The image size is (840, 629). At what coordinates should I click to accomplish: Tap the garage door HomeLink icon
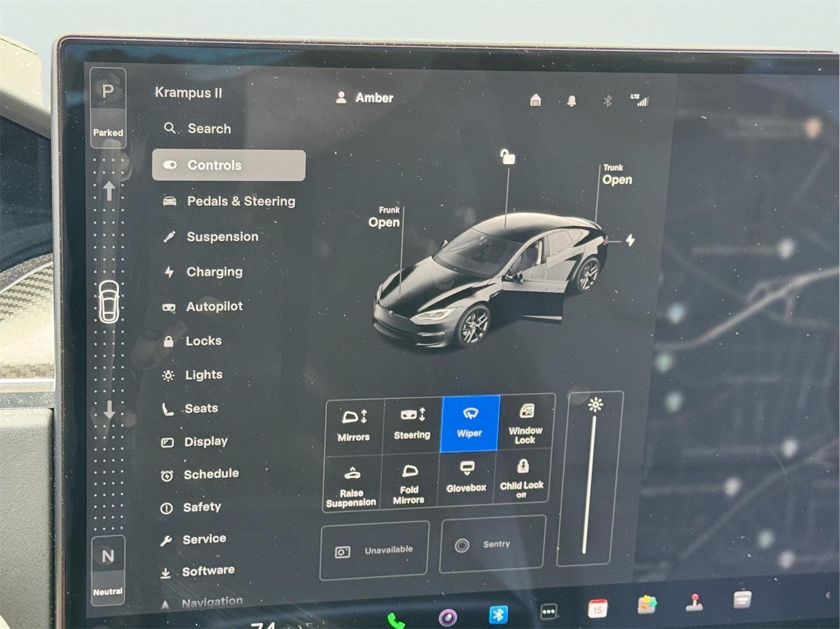535,100
